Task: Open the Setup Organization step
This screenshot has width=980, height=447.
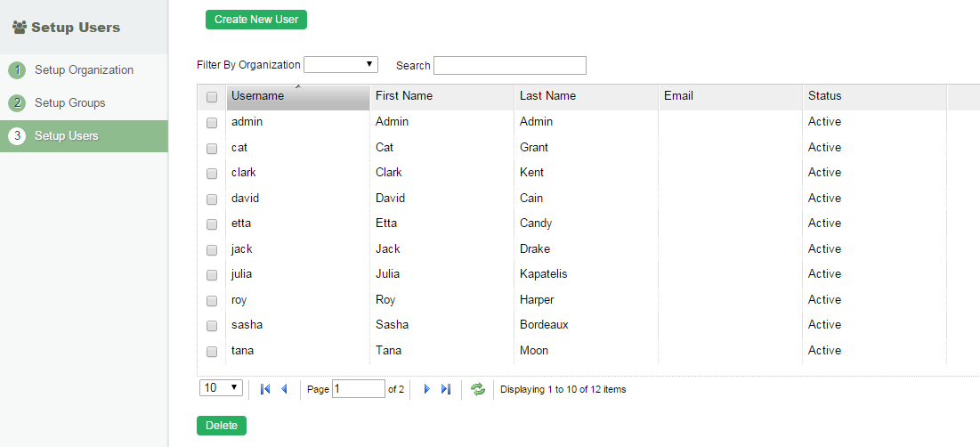Action: click(84, 70)
